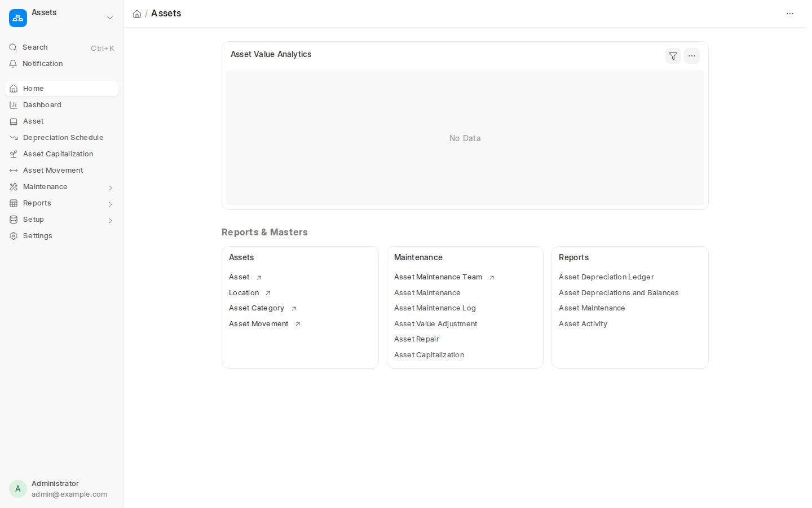Open Asset Maintenance report in Reports card
The height and width of the screenshot is (508, 812).
[x=592, y=308]
